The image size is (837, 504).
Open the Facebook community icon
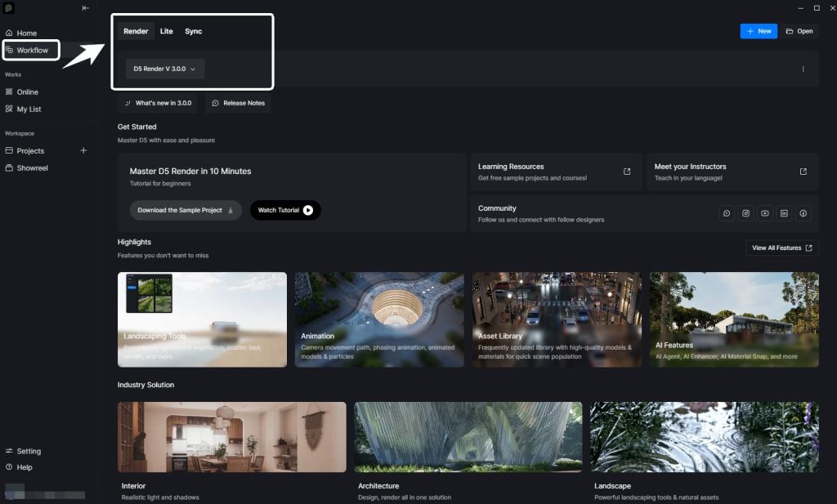click(x=803, y=213)
